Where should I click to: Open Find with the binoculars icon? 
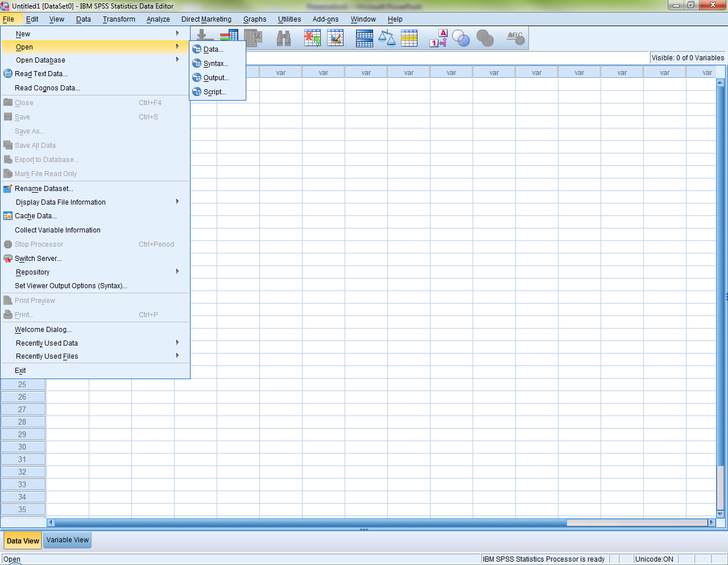pos(284,38)
